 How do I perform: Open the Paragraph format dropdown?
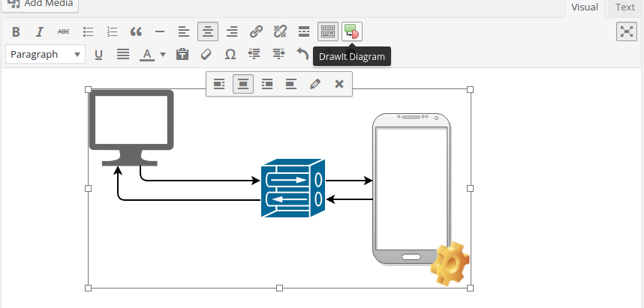(46, 54)
